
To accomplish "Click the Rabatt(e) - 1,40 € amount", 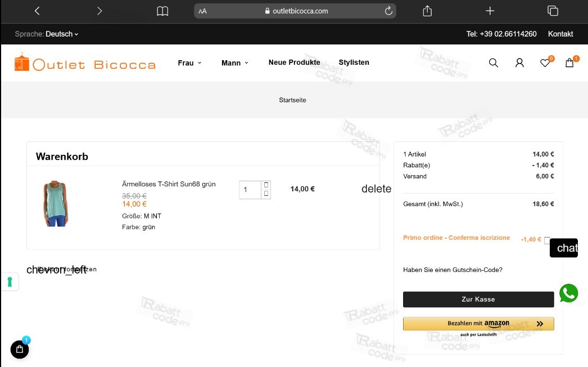I will [543, 165].
